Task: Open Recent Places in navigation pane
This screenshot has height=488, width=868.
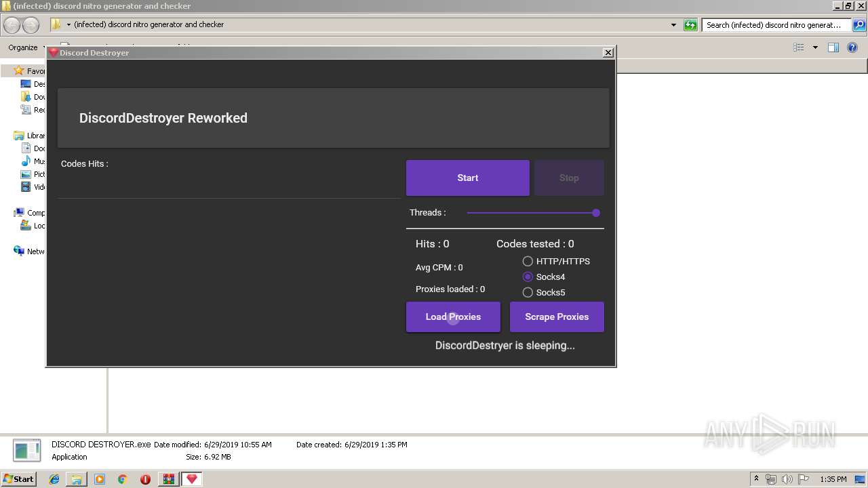Action: click(x=33, y=110)
